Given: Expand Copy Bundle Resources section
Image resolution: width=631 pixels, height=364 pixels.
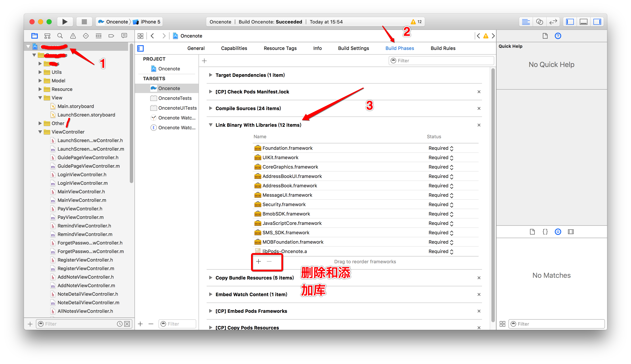Looking at the screenshot, I should click(x=211, y=278).
